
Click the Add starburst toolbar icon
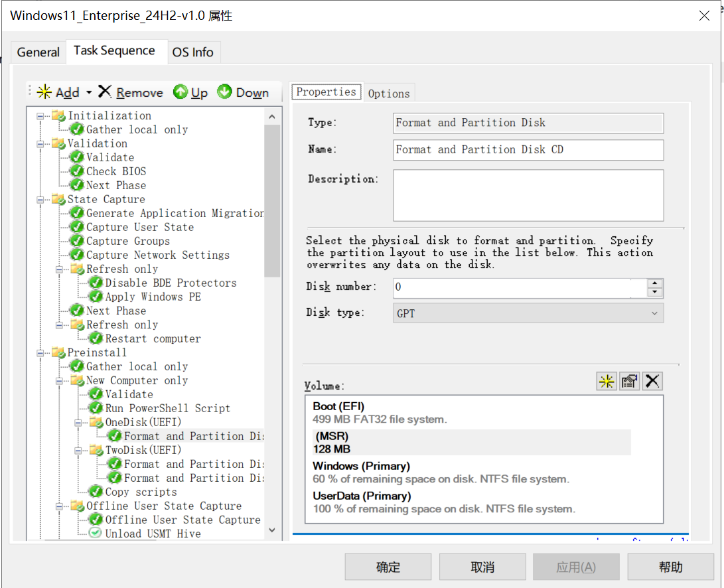44,92
